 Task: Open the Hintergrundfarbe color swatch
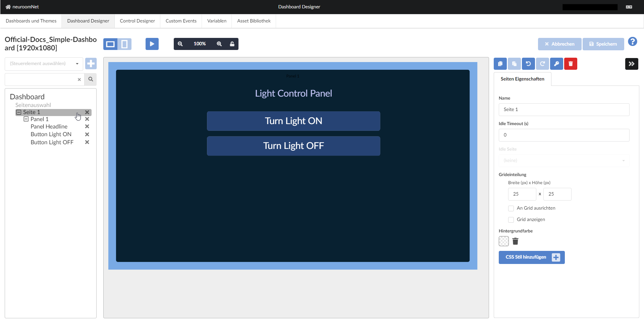click(x=503, y=241)
